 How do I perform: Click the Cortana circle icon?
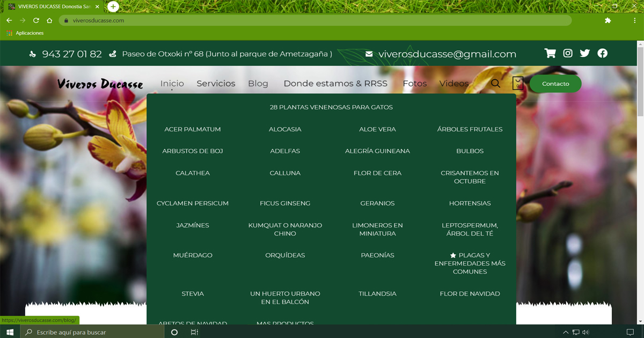(x=174, y=332)
